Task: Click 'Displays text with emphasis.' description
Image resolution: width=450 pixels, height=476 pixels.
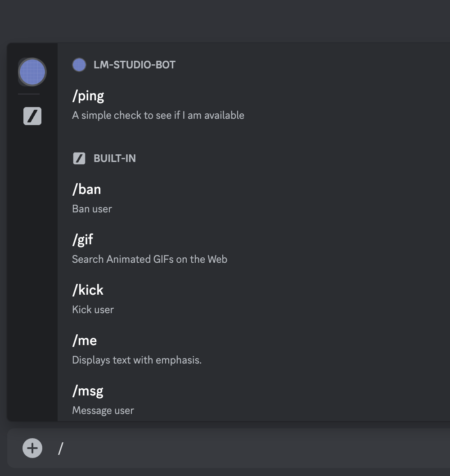Action: [x=137, y=360]
